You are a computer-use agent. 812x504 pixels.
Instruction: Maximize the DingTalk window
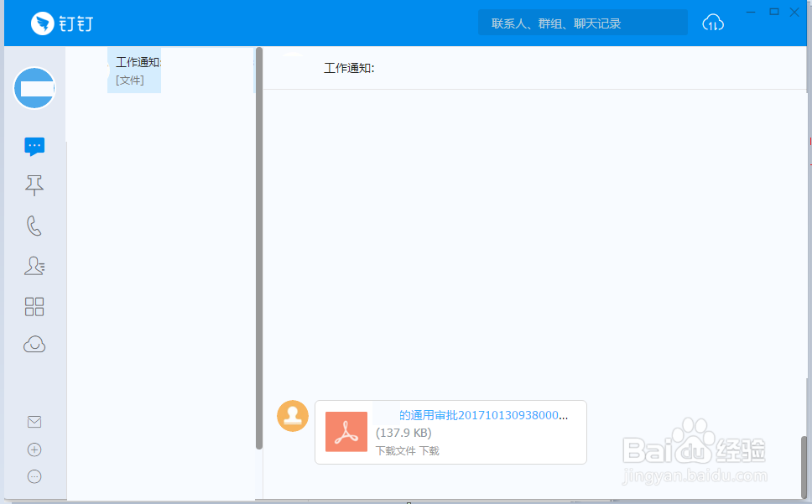[x=774, y=12]
